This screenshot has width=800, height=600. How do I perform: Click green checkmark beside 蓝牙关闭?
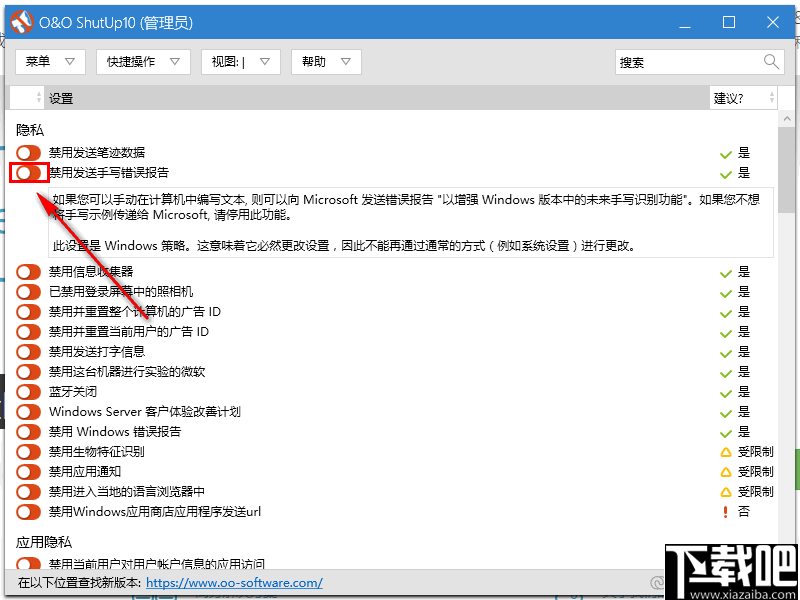[x=726, y=391]
